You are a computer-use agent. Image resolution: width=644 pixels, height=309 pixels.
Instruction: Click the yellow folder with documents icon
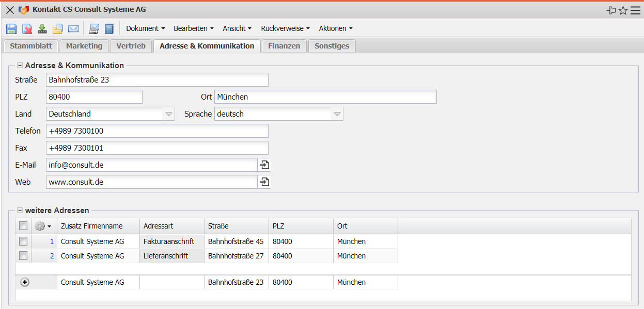coord(58,29)
